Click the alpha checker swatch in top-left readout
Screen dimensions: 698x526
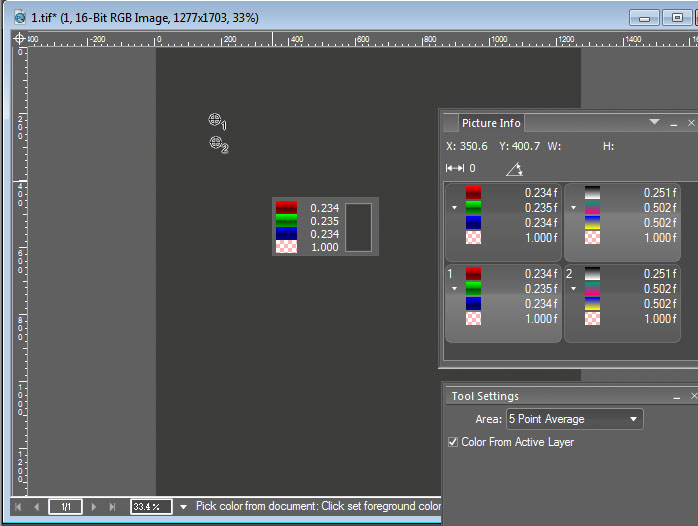[473, 238]
